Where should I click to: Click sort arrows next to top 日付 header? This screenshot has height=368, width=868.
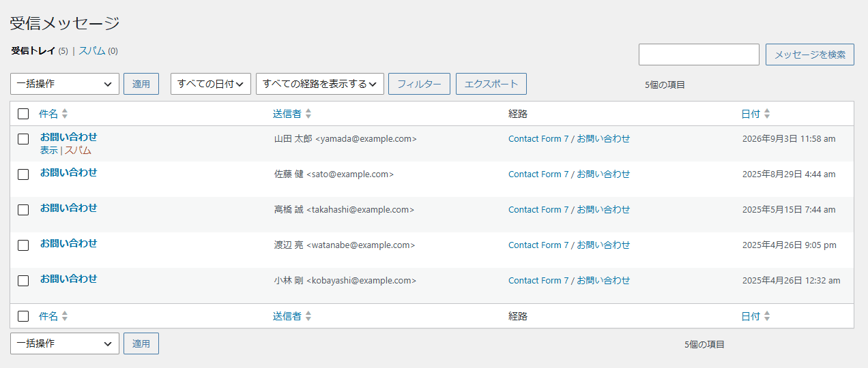767,114
